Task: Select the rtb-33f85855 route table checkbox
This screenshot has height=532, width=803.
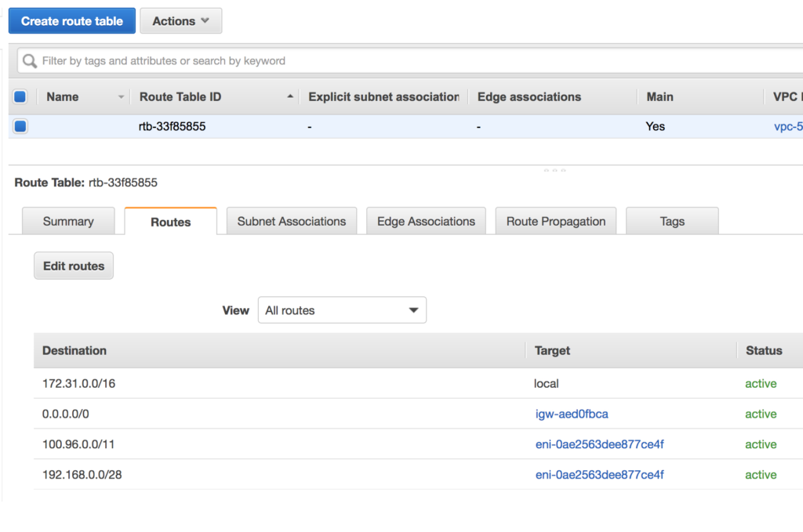Action: [x=20, y=126]
